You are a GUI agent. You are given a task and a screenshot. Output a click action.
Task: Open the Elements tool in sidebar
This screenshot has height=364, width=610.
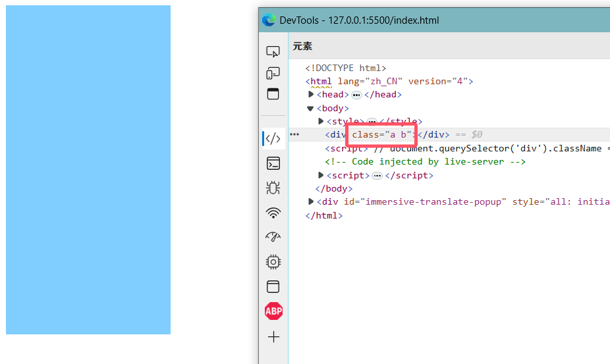click(x=273, y=139)
